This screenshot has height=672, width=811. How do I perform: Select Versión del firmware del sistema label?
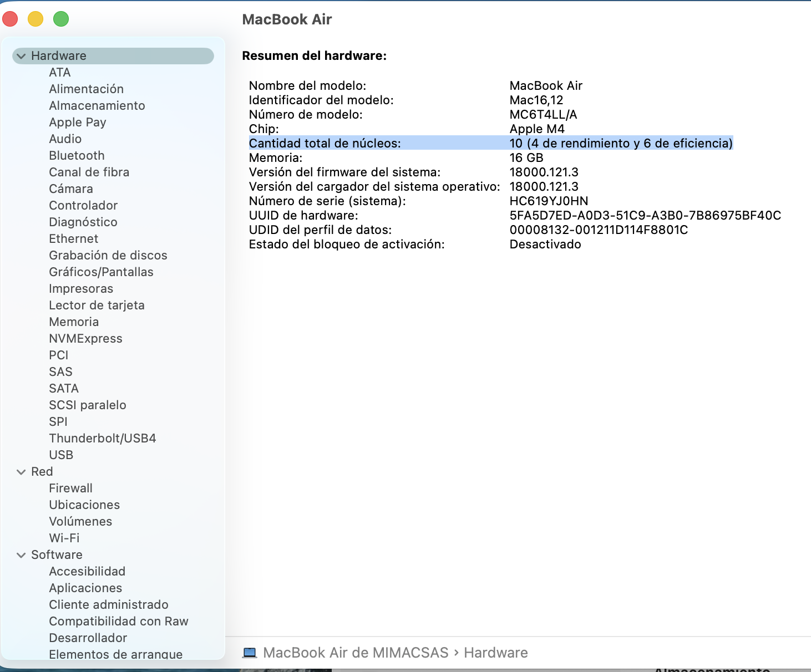tap(344, 172)
